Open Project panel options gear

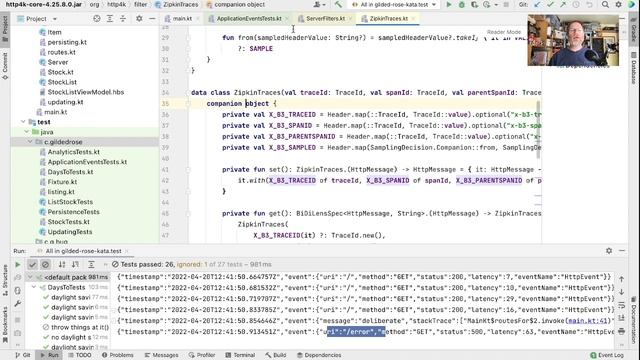click(139, 19)
